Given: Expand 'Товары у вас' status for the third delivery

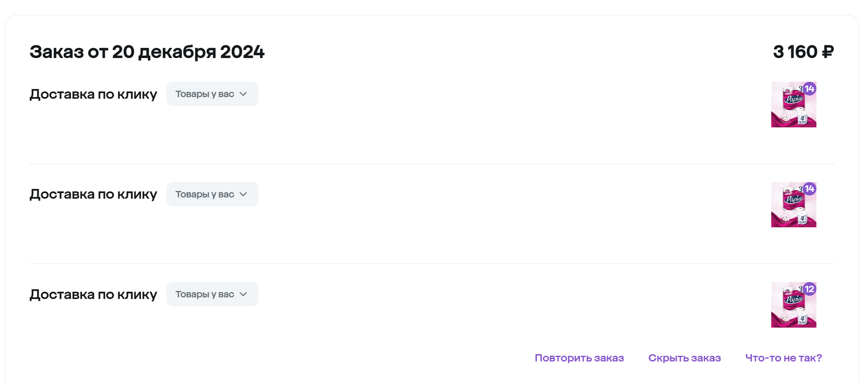Looking at the screenshot, I should click(212, 294).
